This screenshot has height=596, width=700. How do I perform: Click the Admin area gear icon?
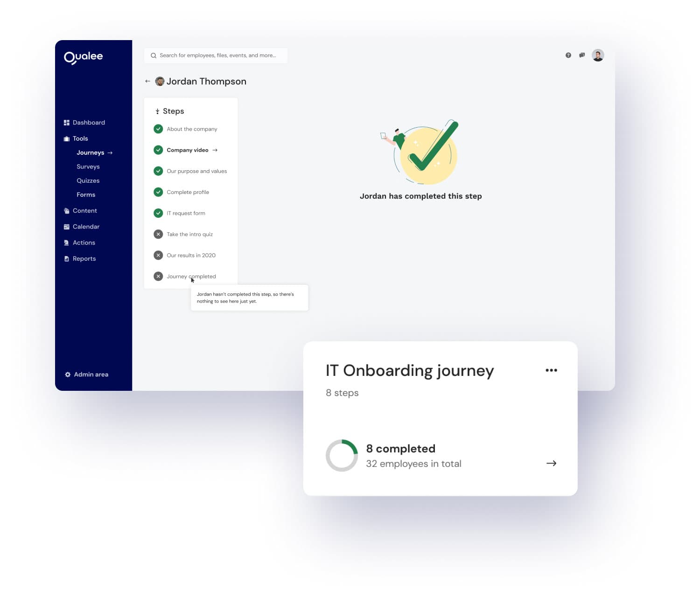[x=68, y=374]
